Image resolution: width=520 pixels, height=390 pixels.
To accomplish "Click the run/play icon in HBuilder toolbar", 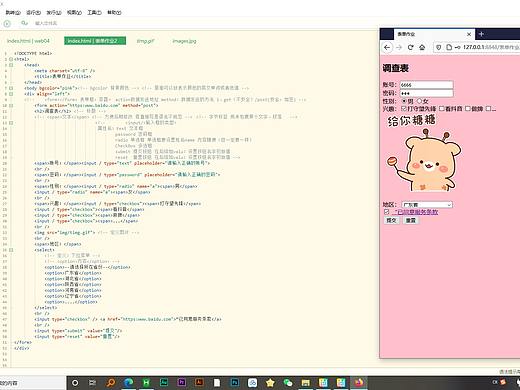I will (7, 24).
